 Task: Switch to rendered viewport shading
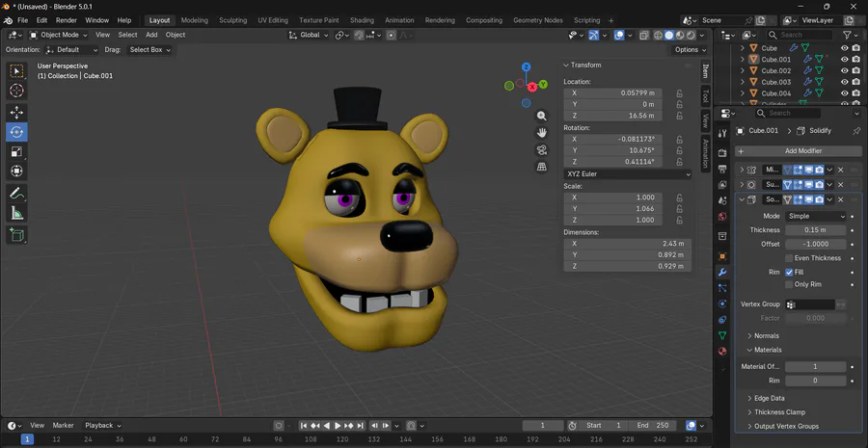[x=691, y=35]
